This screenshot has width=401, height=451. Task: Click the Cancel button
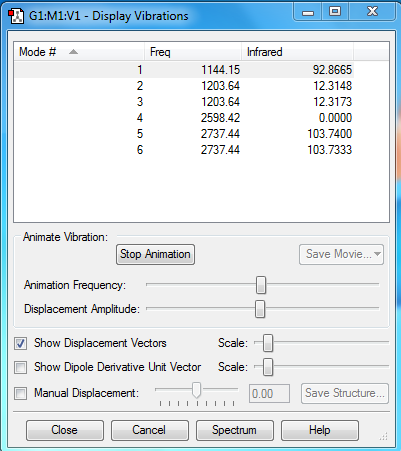(150, 430)
